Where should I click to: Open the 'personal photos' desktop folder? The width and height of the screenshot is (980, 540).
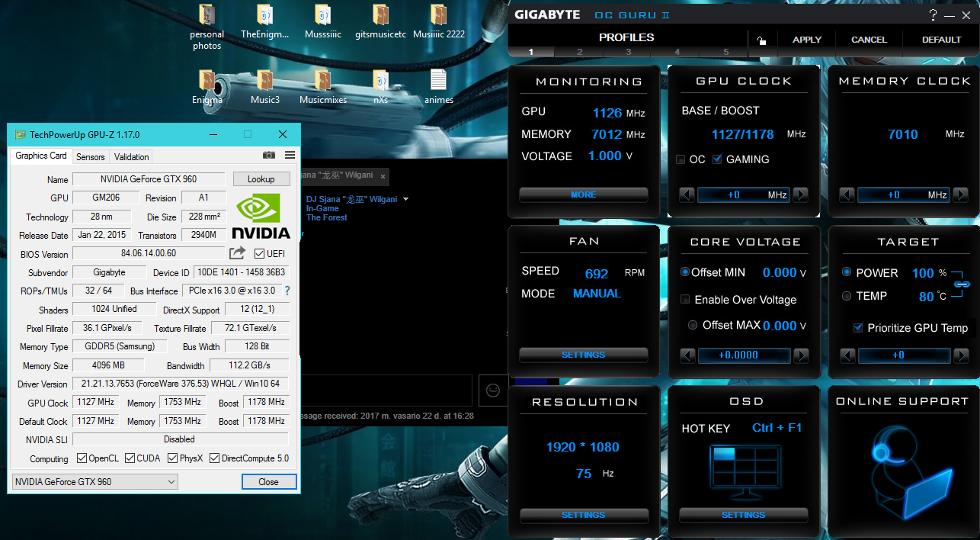pos(207,27)
